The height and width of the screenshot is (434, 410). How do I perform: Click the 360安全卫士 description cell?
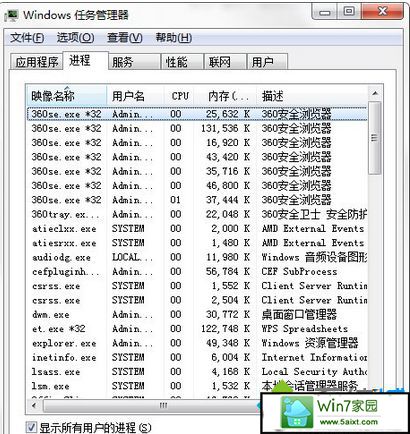pos(314,214)
